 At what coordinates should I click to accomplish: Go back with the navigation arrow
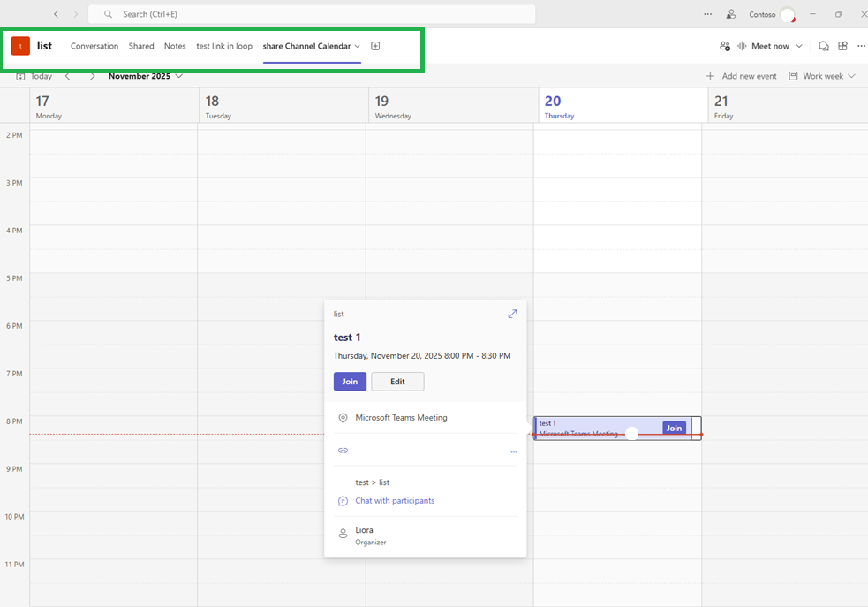point(56,14)
